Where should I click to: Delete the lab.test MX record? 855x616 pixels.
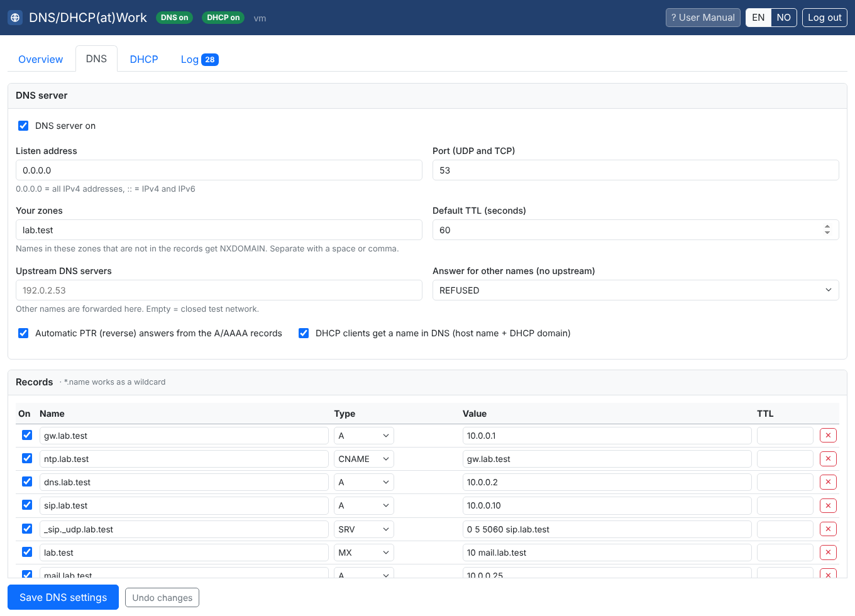coord(828,553)
